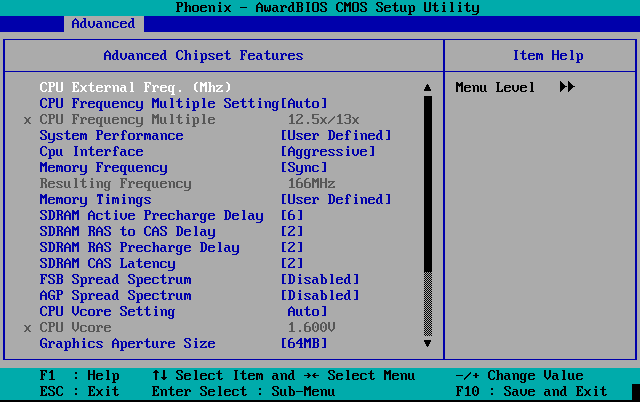Select the Cpu Interface label
The width and height of the screenshot is (640, 402).
[x=91, y=151]
